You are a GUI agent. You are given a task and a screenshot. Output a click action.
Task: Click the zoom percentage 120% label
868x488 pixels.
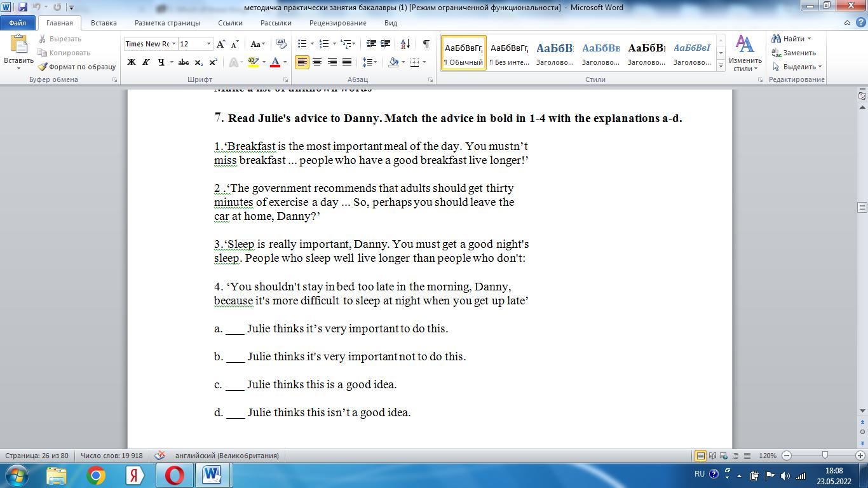click(768, 456)
